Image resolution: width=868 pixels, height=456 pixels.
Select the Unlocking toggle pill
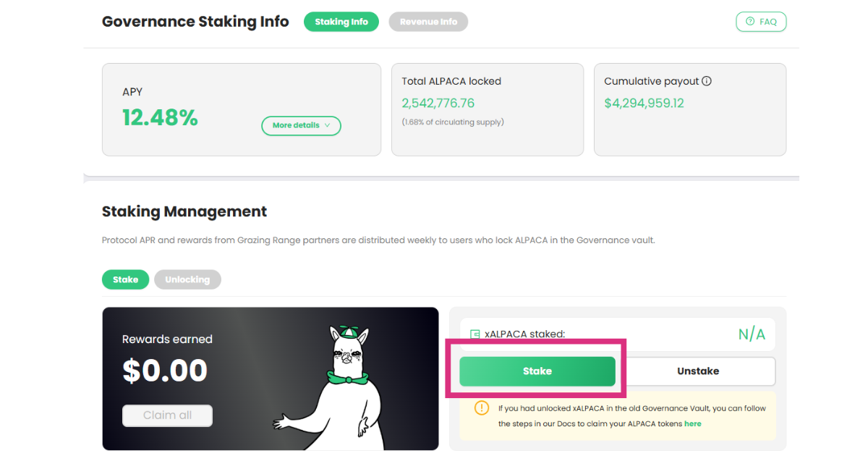click(x=187, y=279)
